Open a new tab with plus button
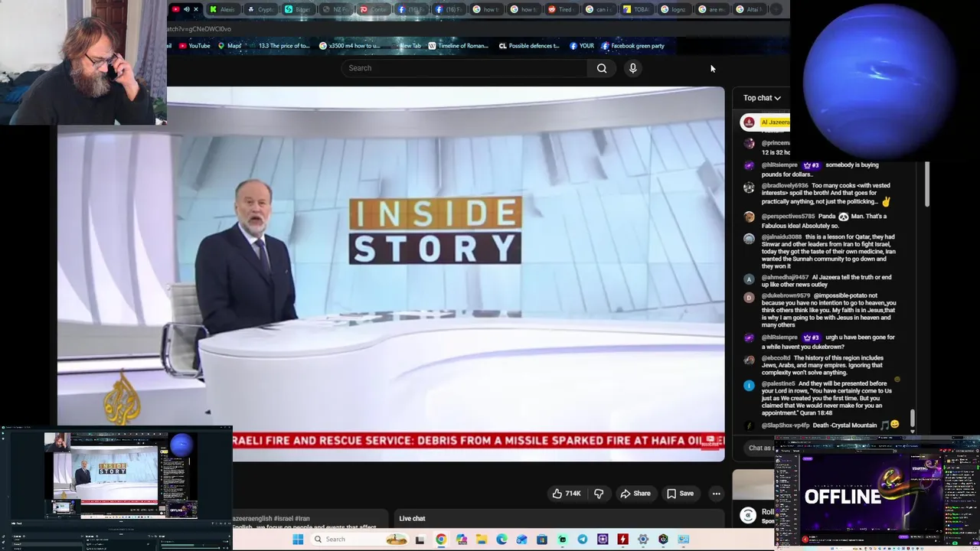This screenshot has width=980, height=551. (x=776, y=9)
